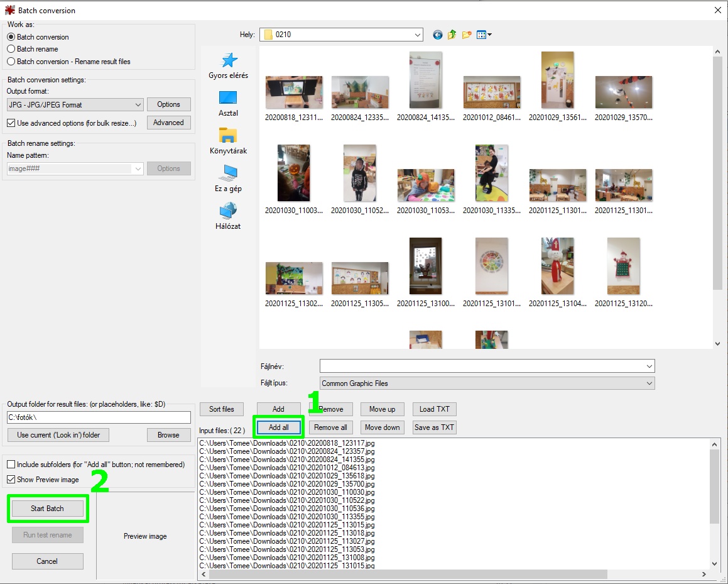Click the output folder path field
728x584 pixels.
[99, 417]
